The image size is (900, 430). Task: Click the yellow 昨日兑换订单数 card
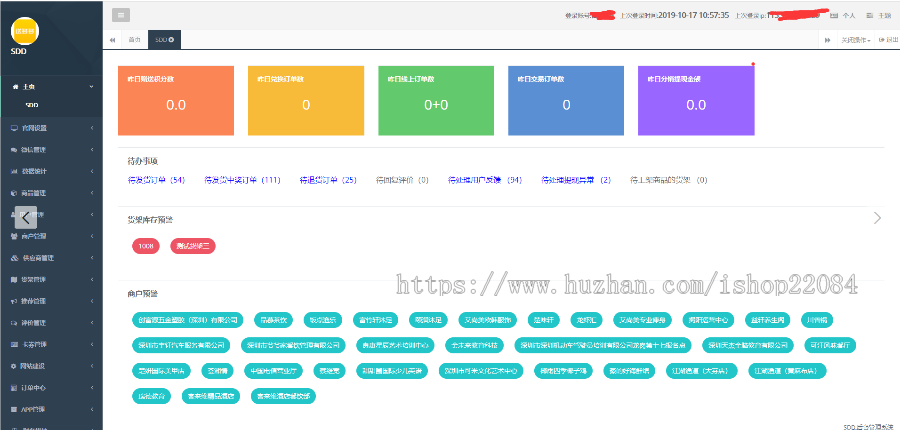click(x=306, y=100)
